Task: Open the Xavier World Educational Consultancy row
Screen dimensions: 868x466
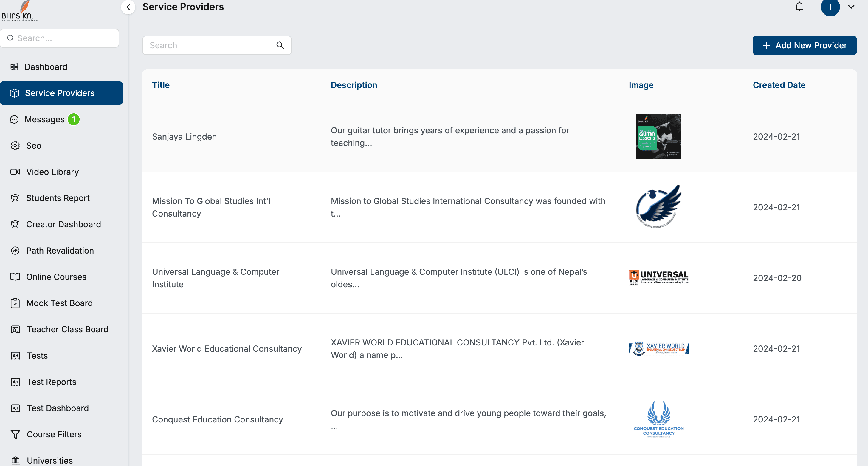Action: [227, 349]
